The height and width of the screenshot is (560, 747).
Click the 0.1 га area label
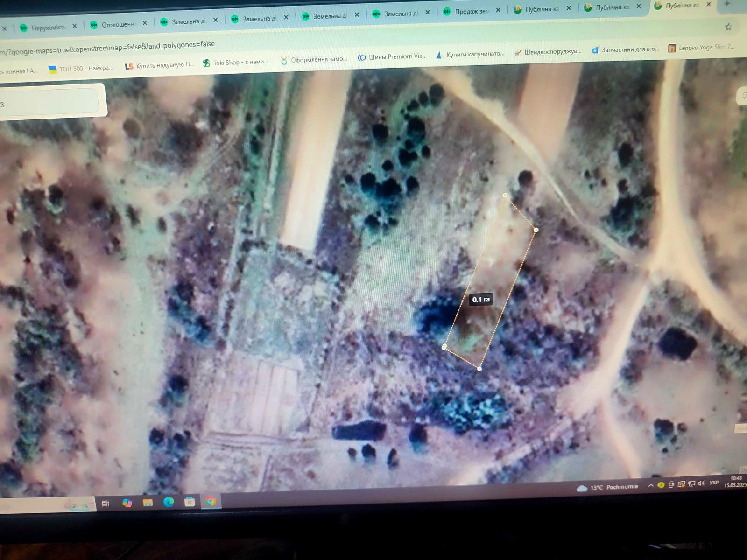(x=481, y=300)
